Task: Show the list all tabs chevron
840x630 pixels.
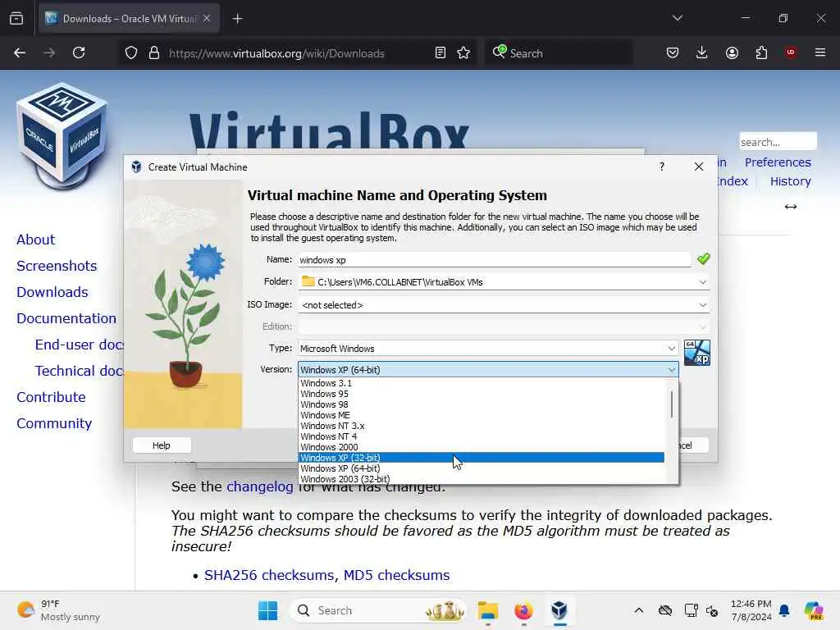Action: tap(678, 18)
